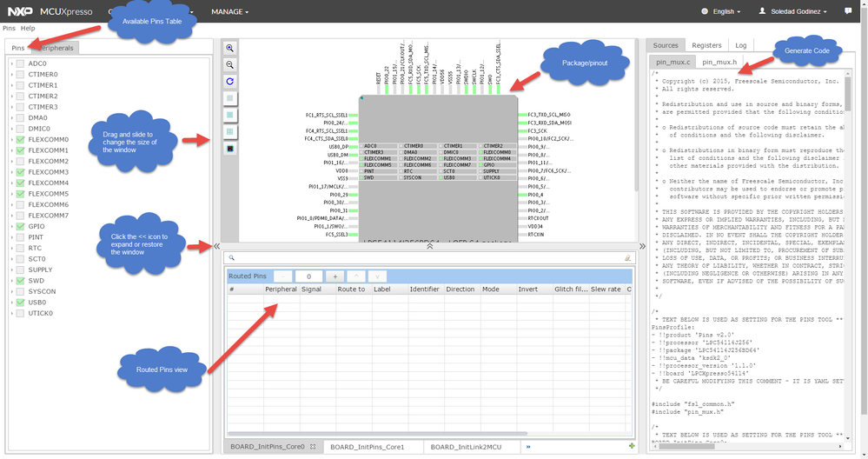Screen dimensions: 868x459
Task: Click the minus button in Routed Pins
Action: (283, 276)
